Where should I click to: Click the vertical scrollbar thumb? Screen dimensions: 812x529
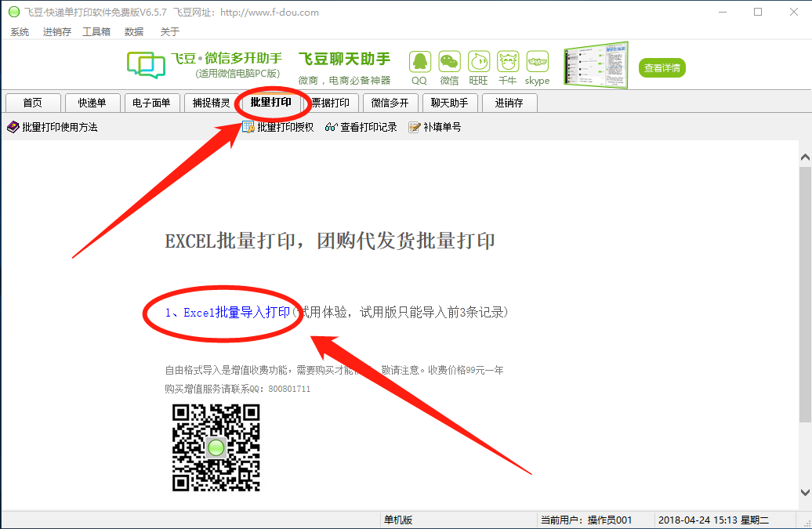805,295
